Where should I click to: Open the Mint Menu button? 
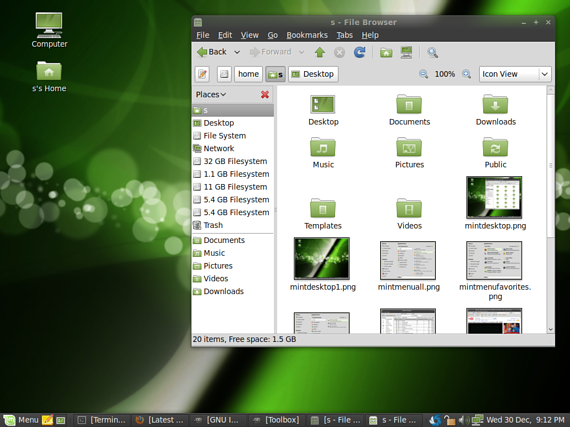point(21,420)
